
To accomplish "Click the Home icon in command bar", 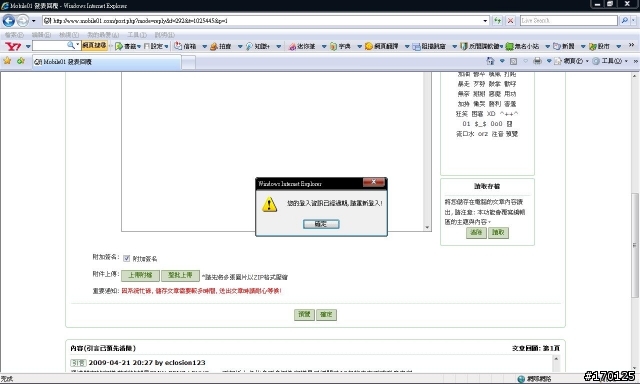I will [490, 61].
